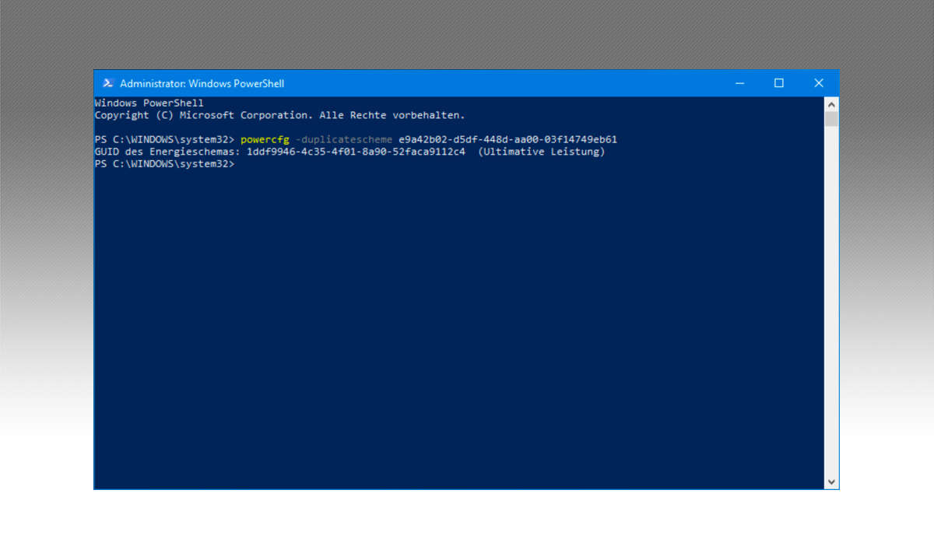Click the output GUID 1ddf9946-4c35-4f01-8a90-52faca9112c4
The image size is (934, 560).
[x=356, y=152]
